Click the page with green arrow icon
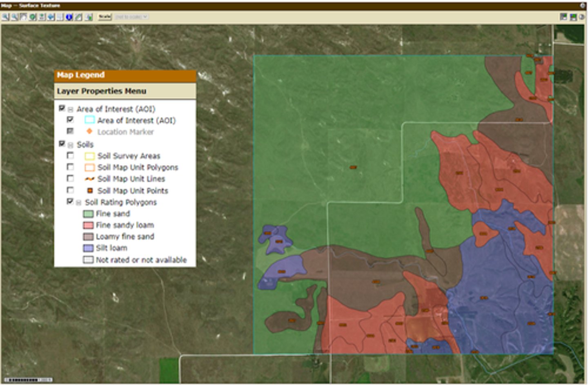Viewport: 588px width, 385px height. 88,17
